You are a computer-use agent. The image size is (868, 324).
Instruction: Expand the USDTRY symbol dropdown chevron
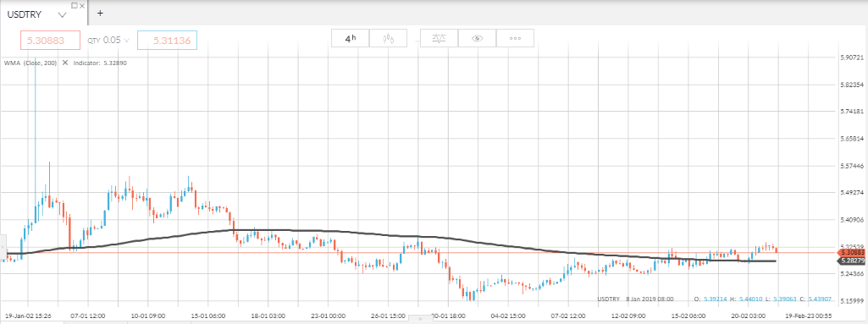point(62,15)
